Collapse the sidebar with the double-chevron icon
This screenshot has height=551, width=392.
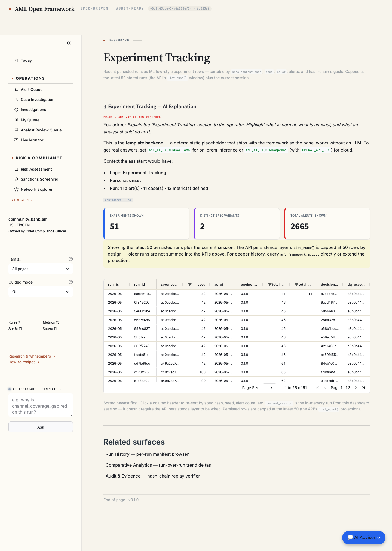coord(69,43)
